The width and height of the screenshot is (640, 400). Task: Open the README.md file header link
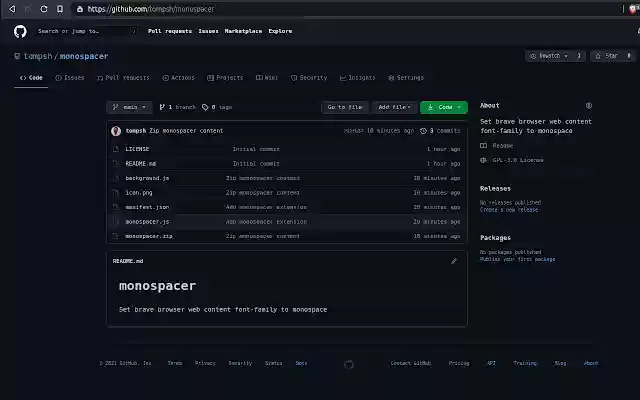click(x=128, y=261)
